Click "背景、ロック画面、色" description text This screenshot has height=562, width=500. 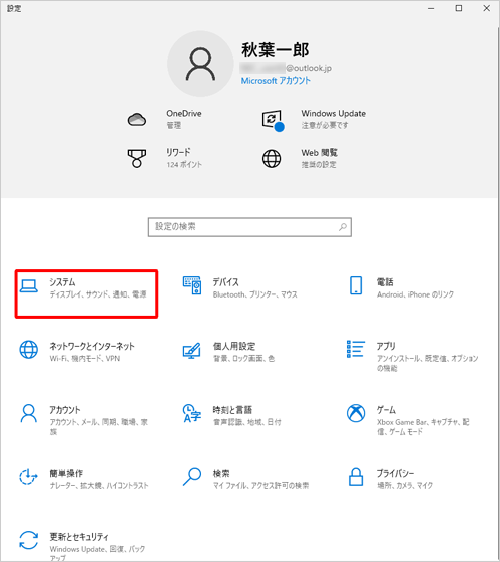tap(244, 358)
